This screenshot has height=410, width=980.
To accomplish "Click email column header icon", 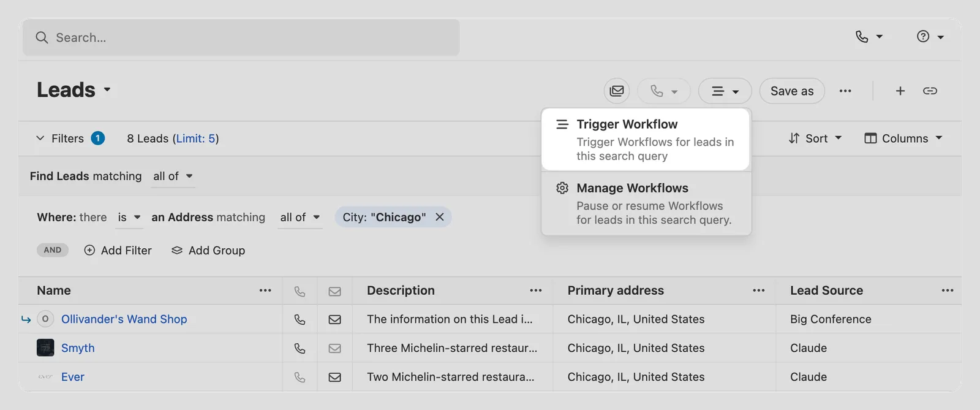I will [334, 291].
